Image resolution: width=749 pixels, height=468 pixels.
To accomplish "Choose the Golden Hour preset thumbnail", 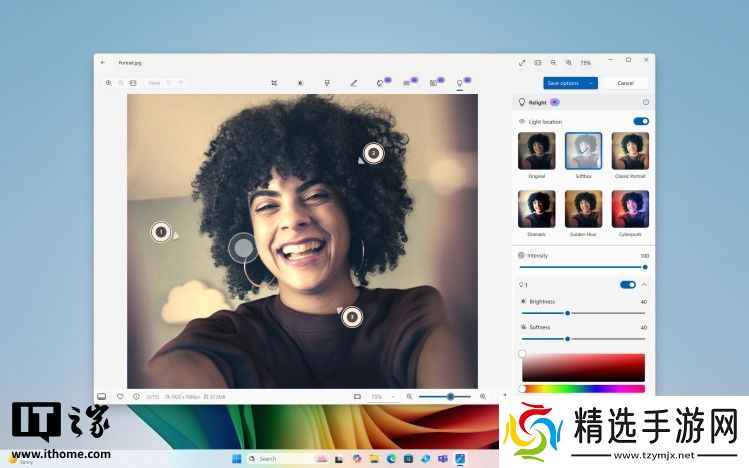I will 583,209.
